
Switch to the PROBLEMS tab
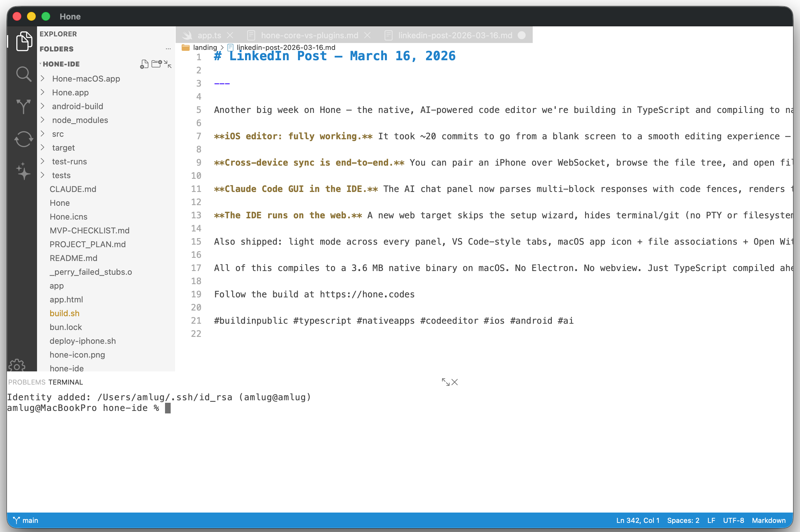coord(26,382)
